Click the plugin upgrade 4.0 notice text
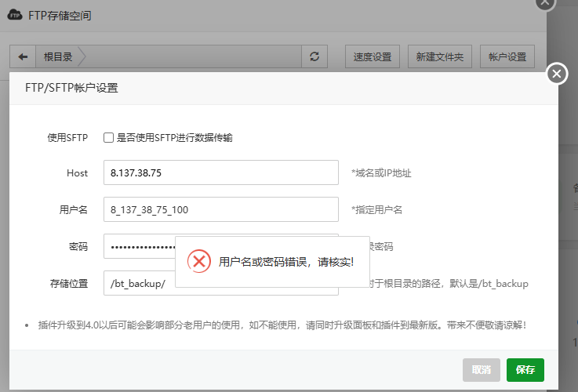Image resolution: width=578 pixels, height=392 pixels. pos(282,325)
